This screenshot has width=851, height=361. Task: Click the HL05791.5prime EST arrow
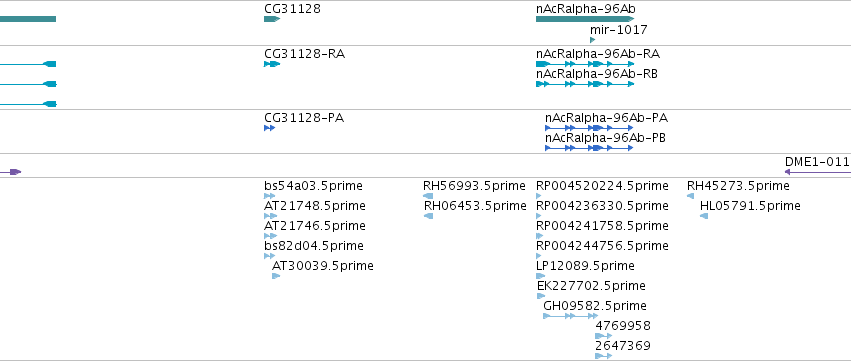(704, 216)
